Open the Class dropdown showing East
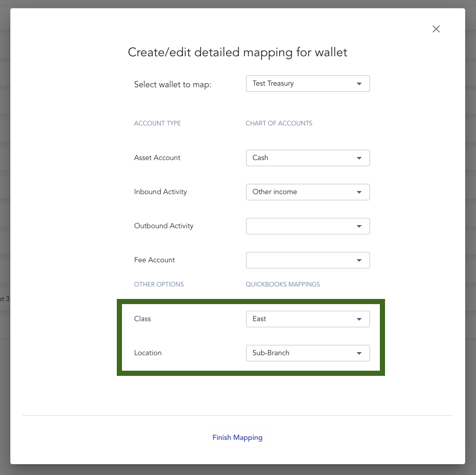476x475 pixels. point(308,319)
